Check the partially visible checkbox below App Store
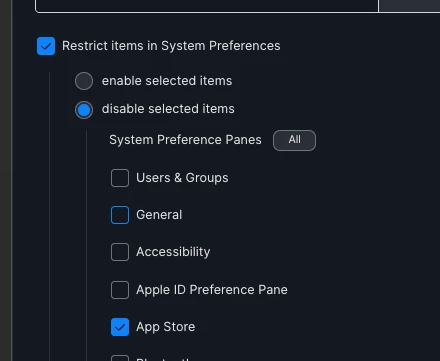This screenshot has width=440, height=361. tap(120, 358)
